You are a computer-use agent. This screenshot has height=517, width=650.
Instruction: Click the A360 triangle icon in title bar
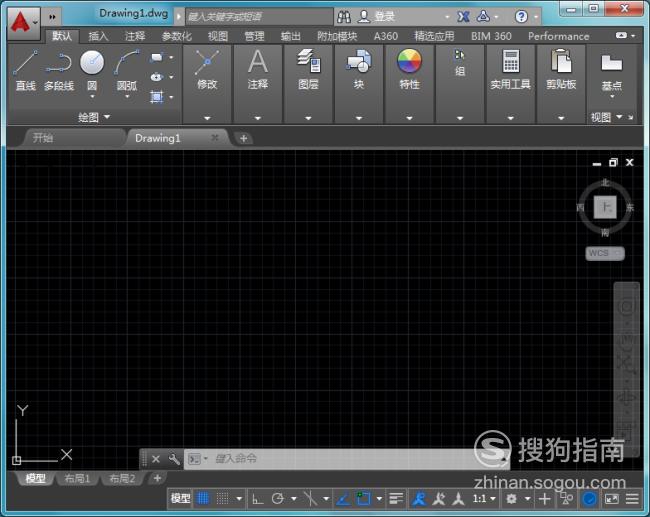(483, 17)
